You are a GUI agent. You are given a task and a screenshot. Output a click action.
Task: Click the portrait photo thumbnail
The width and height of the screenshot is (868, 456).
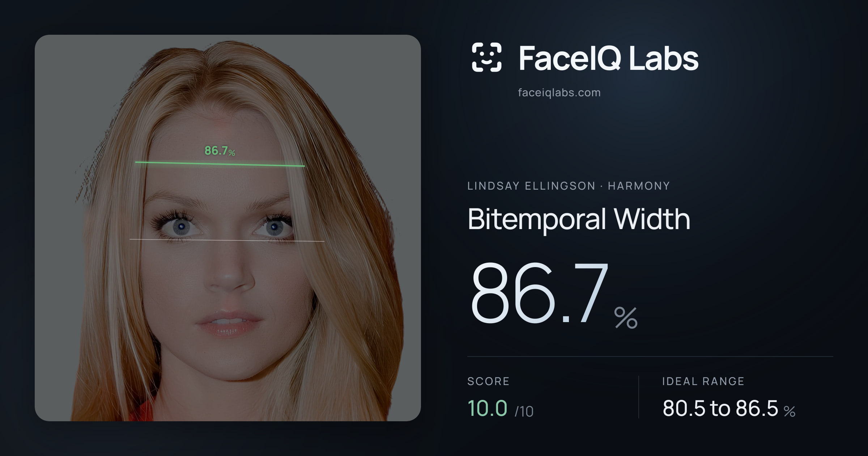228,228
